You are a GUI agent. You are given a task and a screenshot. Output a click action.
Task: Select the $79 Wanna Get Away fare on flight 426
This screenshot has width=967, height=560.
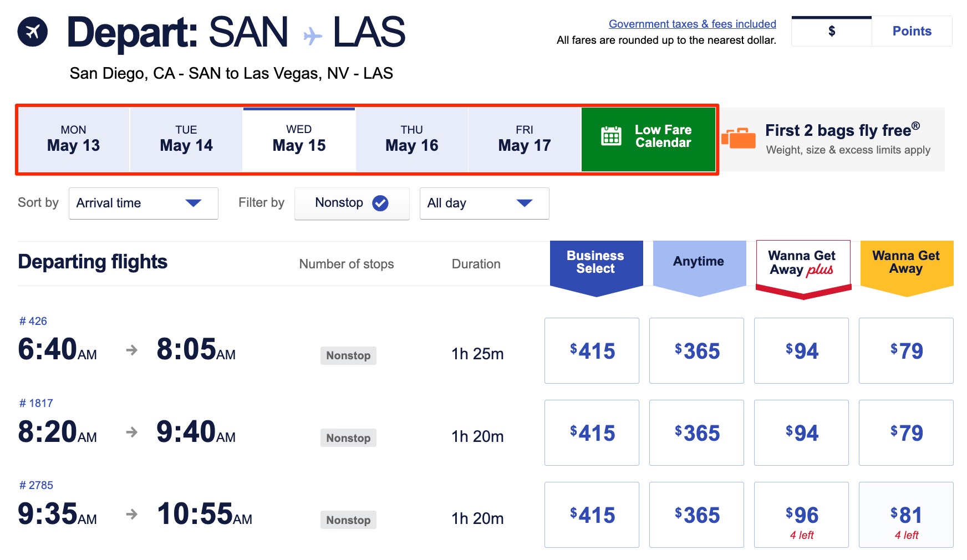point(906,350)
